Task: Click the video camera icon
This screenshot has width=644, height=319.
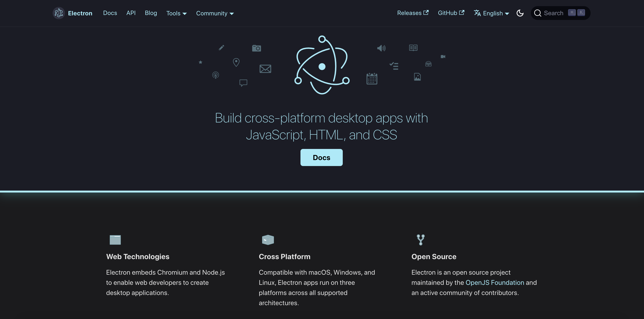Action: click(443, 56)
